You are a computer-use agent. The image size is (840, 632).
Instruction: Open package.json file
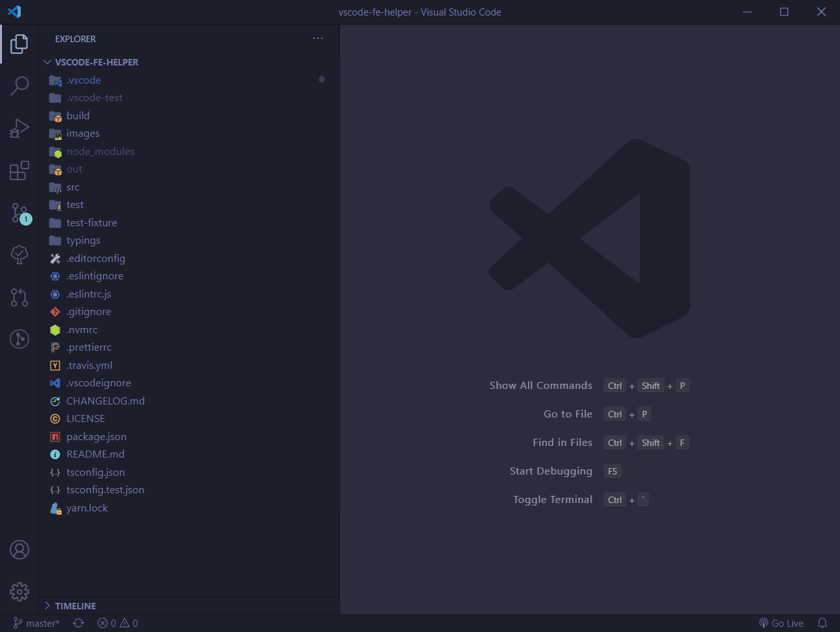[x=189, y=437]
